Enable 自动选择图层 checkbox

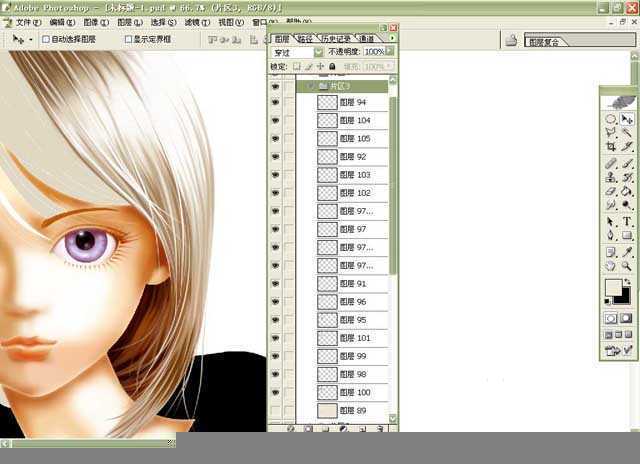46,39
